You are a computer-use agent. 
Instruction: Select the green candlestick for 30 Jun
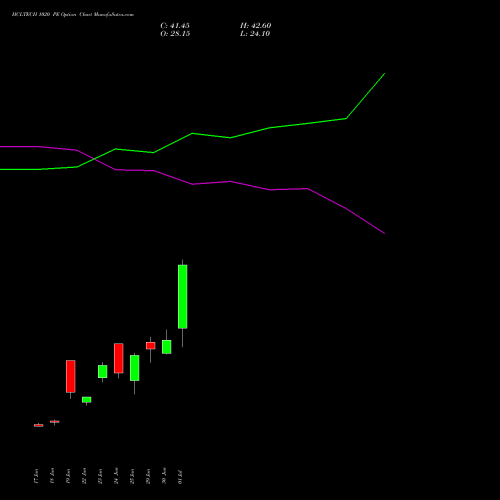pyautogui.click(x=167, y=347)
